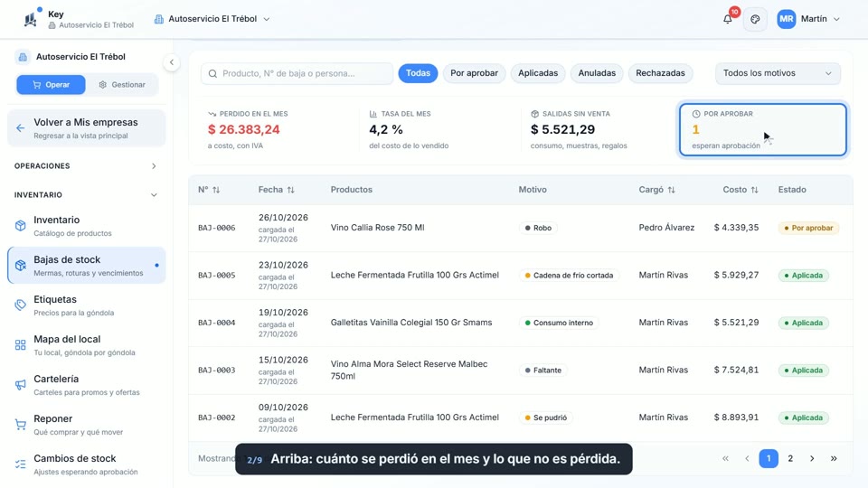The image size is (868, 488).
Task: Switch to Operar mode
Action: click(x=51, y=85)
